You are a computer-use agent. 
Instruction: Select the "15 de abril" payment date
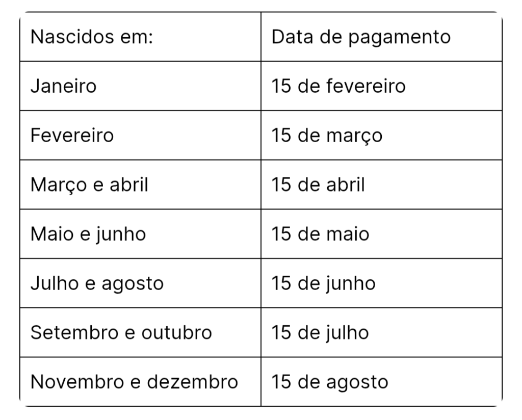click(x=318, y=185)
